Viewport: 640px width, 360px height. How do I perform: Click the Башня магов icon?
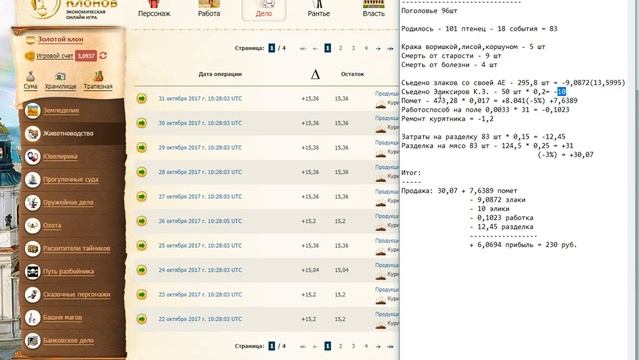(32, 318)
